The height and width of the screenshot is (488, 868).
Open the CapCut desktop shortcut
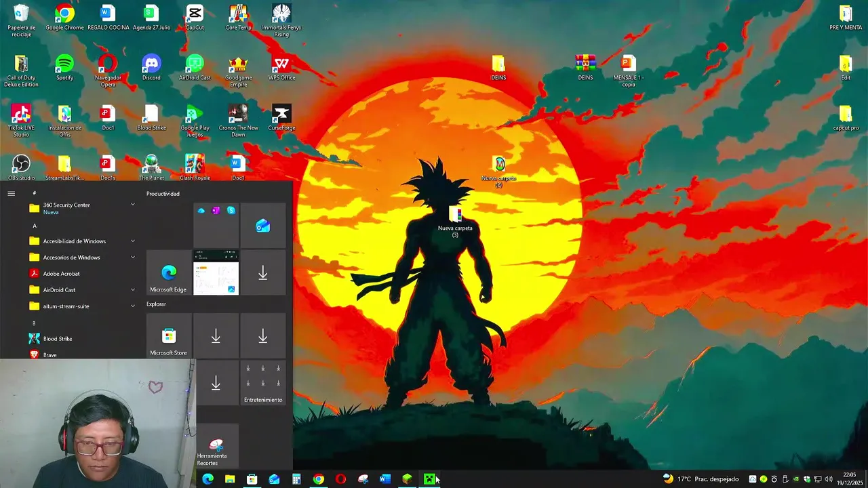pyautogui.click(x=195, y=18)
